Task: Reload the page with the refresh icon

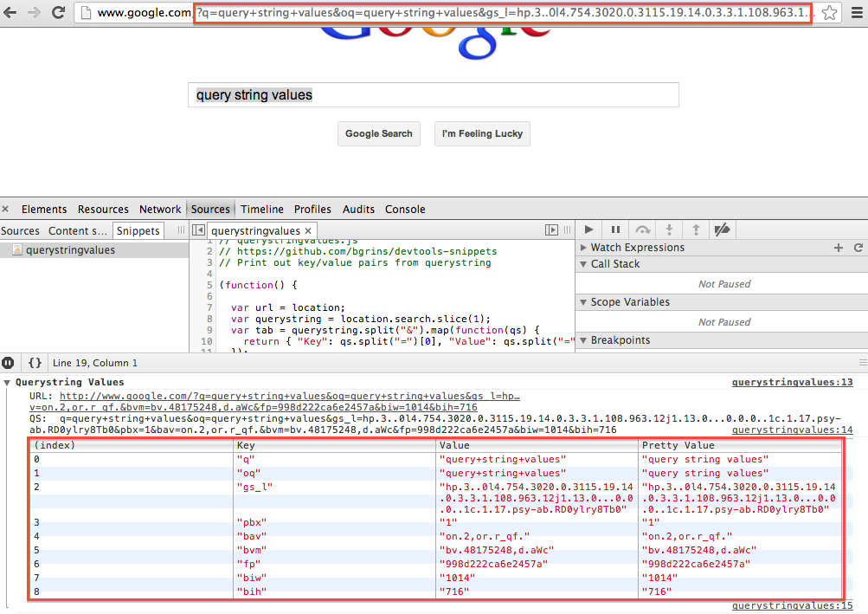Action: [58, 12]
